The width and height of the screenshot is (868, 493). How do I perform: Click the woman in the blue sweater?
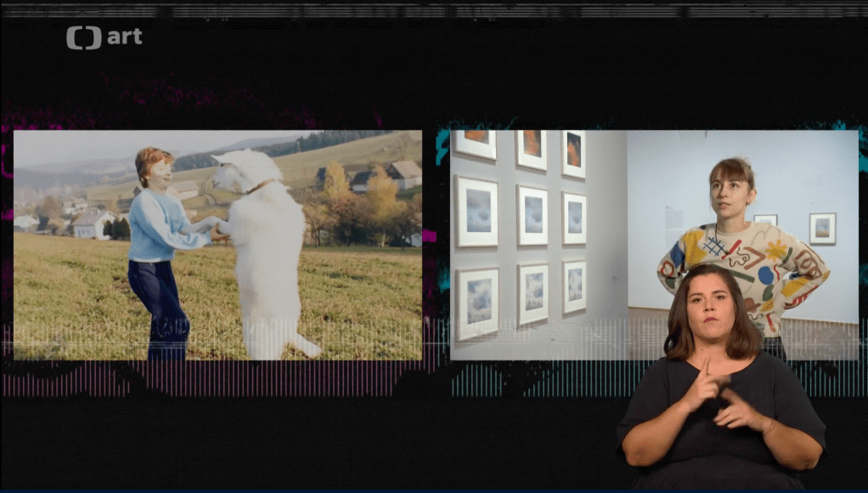160,246
